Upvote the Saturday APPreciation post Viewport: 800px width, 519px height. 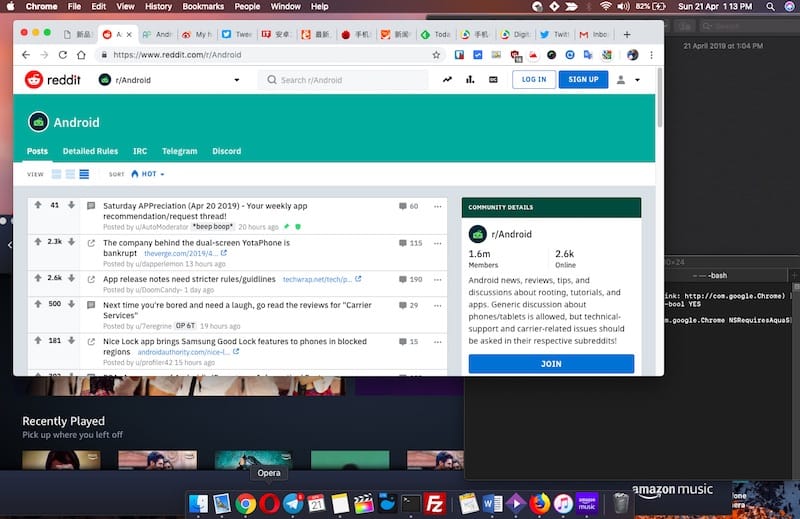click(x=38, y=205)
